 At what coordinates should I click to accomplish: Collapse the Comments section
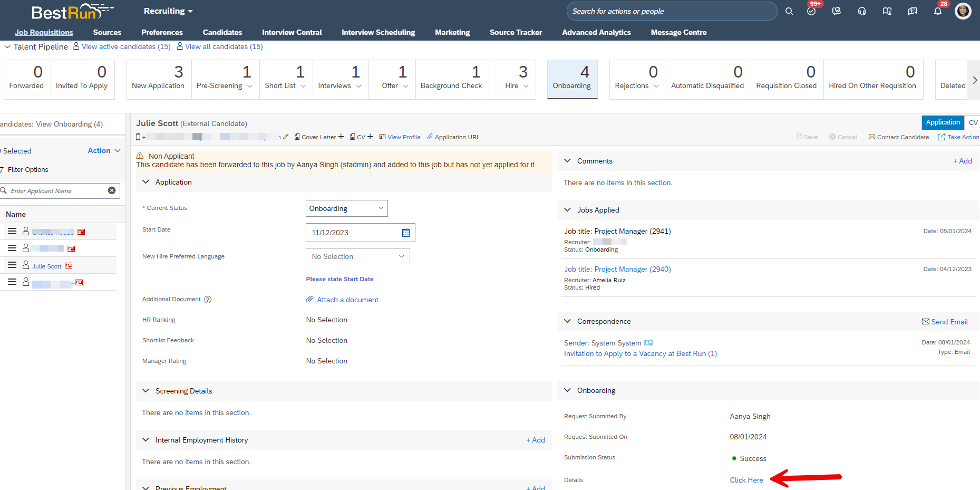point(568,161)
